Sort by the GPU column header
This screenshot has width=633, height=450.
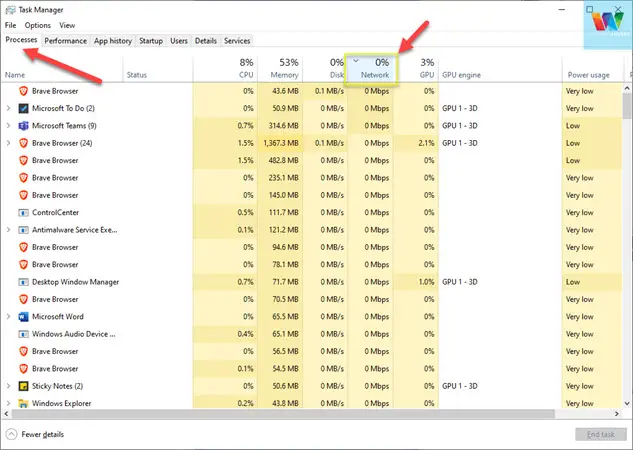point(416,68)
